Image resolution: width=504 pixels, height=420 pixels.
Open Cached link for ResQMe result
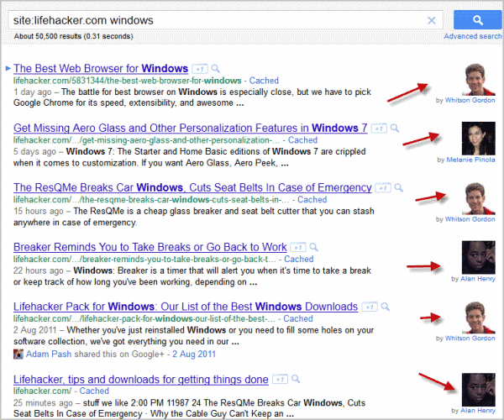(x=312, y=200)
